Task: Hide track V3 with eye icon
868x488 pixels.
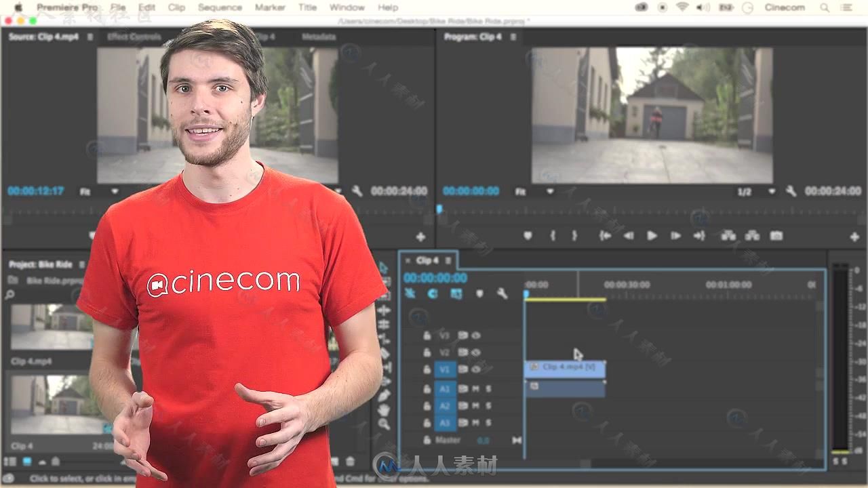Action: [x=476, y=335]
